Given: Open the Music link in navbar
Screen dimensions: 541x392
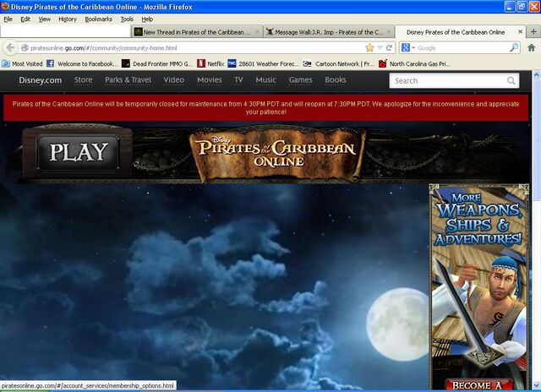Looking at the screenshot, I should pos(266,80).
